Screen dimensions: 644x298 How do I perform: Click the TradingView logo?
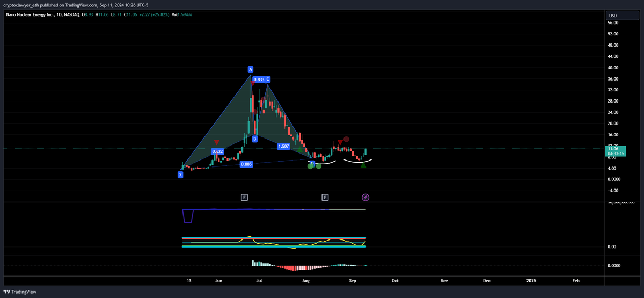(19, 292)
